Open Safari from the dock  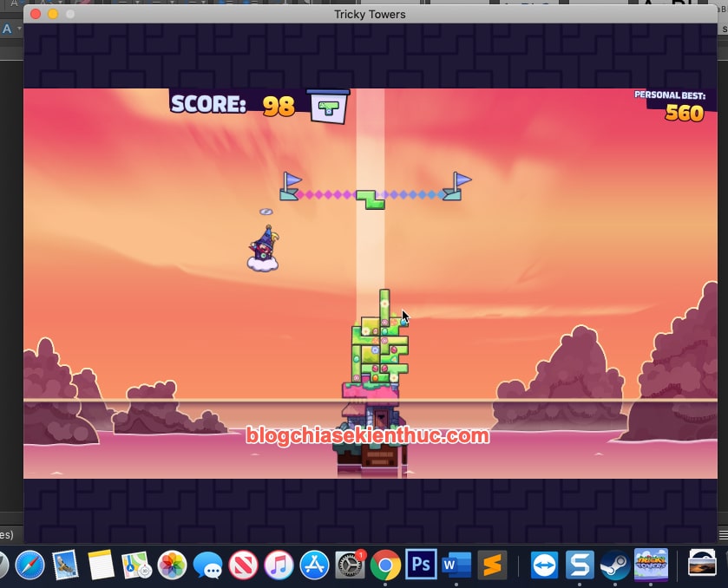30,565
